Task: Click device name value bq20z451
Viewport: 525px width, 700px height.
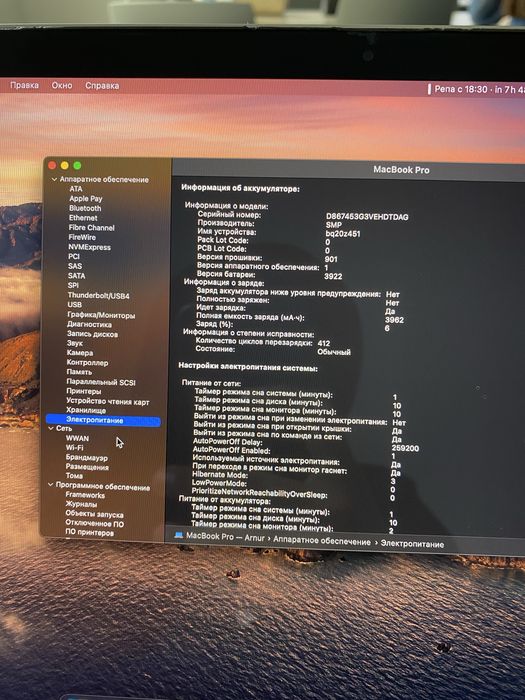Action: click(342, 233)
